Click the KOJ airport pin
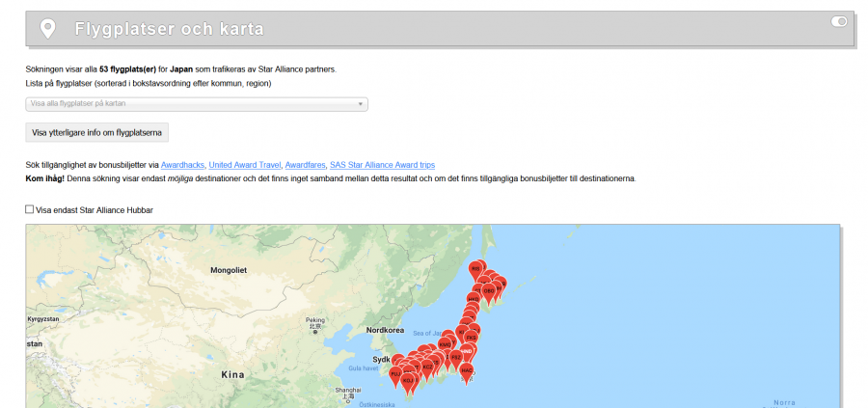 click(x=408, y=381)
